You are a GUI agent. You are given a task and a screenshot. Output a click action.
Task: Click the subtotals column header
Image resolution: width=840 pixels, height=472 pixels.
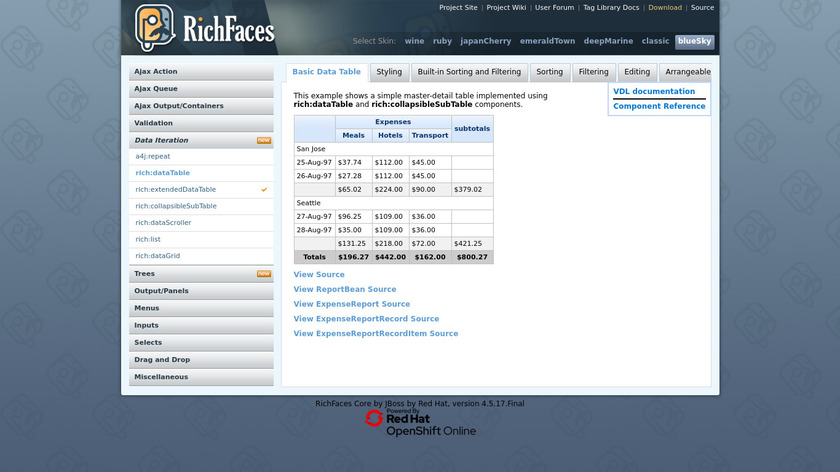coord(472,129)
